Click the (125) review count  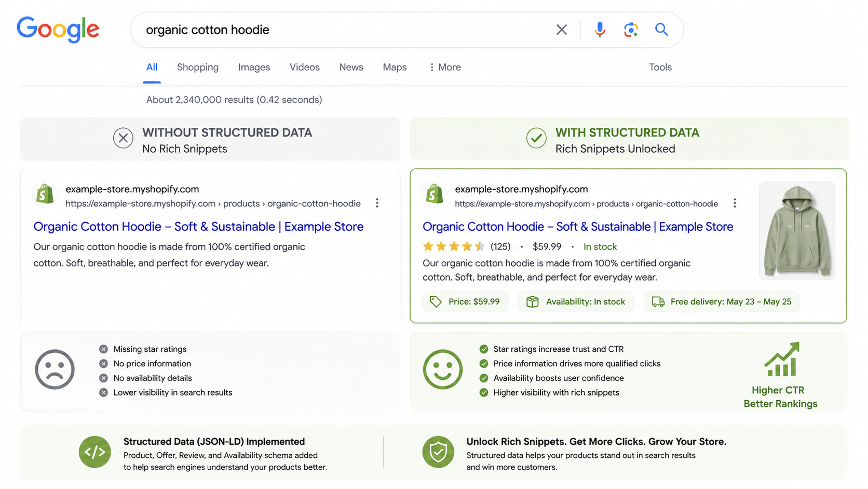click(x=500, y=247)
